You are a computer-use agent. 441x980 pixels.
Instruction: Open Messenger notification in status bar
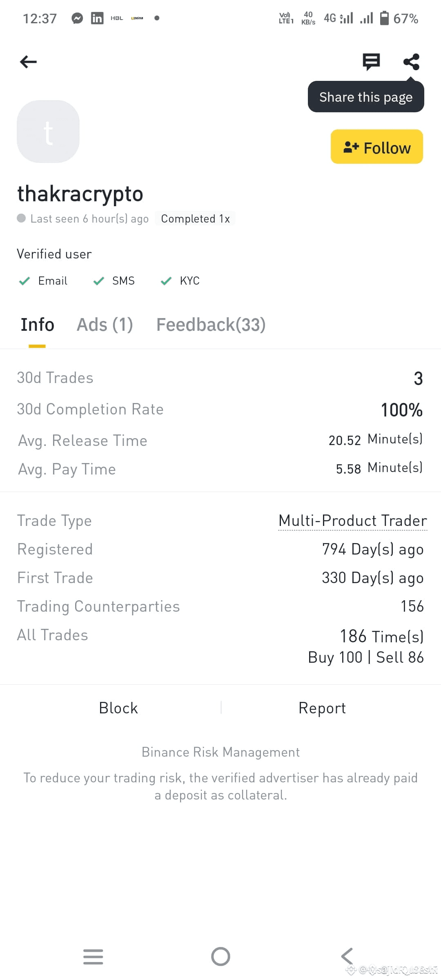pyautogui.click(x=77, y=18)
